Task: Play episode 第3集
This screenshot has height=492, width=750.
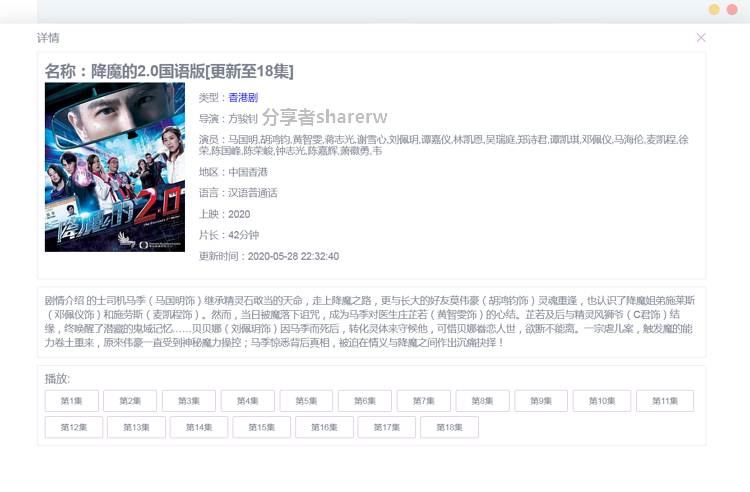Action: coord(189,401)
